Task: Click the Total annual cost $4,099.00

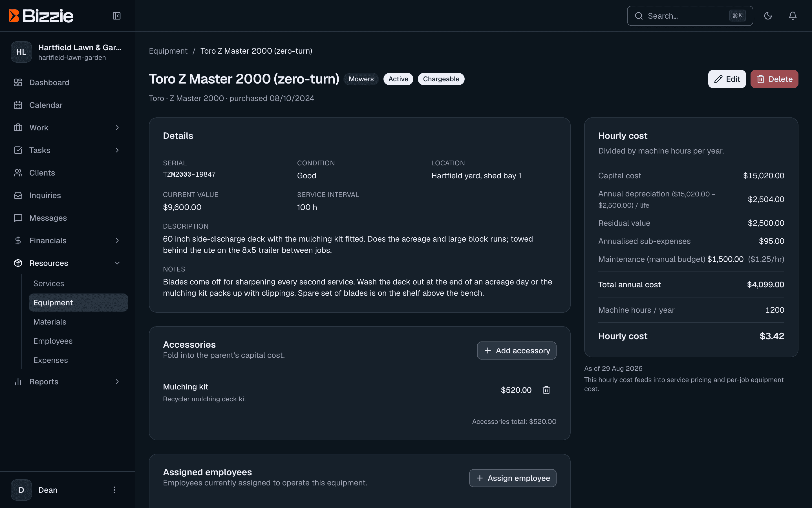Action: click(x=765, y=284)
